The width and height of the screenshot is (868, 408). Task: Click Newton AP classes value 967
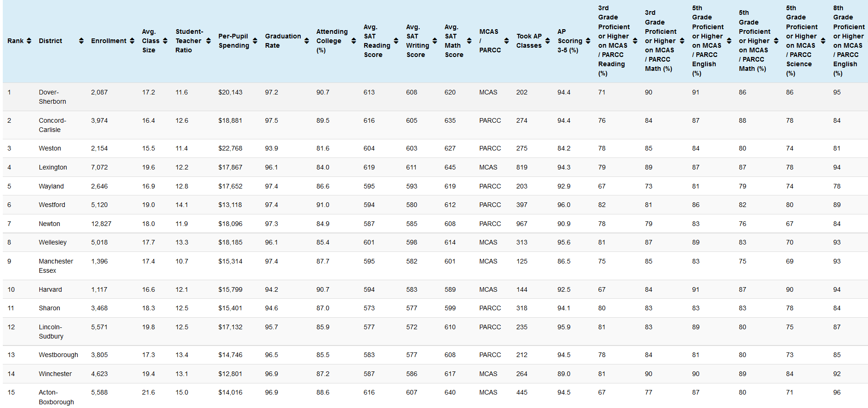point(522,224)
